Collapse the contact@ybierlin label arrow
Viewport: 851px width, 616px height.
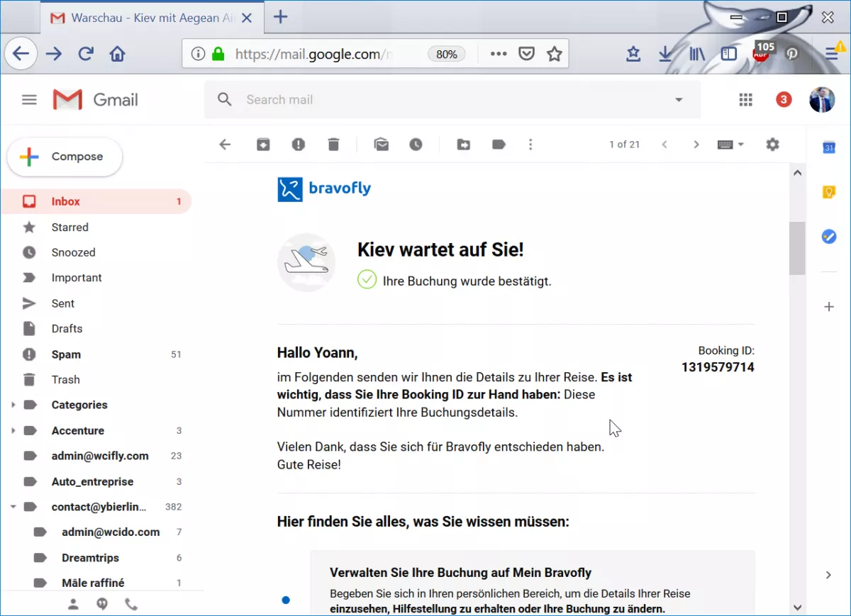(13, 507)
